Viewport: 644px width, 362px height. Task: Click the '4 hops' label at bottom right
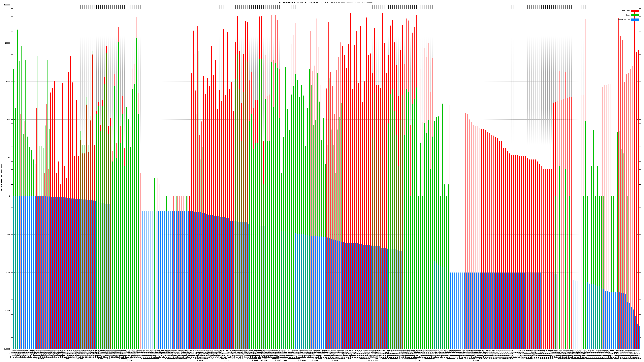(x=476, y=360)
